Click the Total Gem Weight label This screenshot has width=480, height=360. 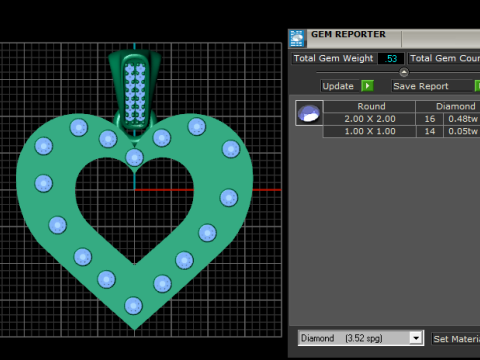(334, 58)
